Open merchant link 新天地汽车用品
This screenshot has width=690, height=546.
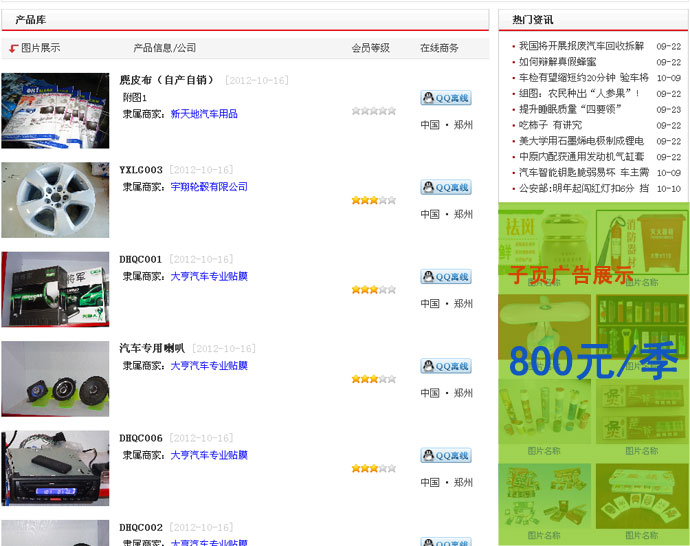coord(204,114)
